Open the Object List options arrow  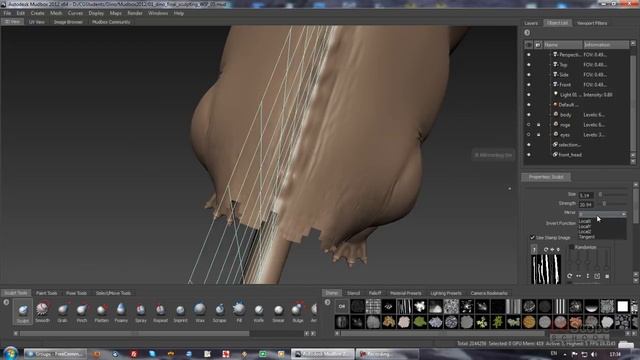(527, 33)
